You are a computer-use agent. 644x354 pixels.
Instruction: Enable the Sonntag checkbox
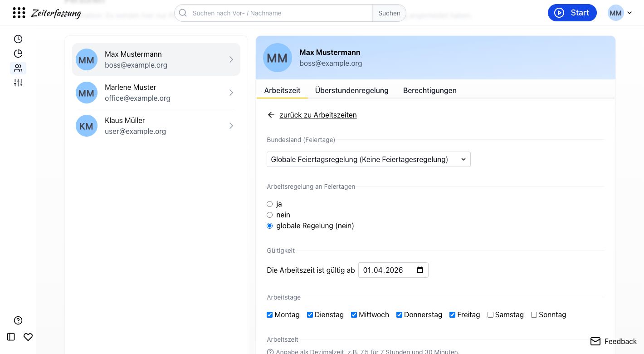534,315
